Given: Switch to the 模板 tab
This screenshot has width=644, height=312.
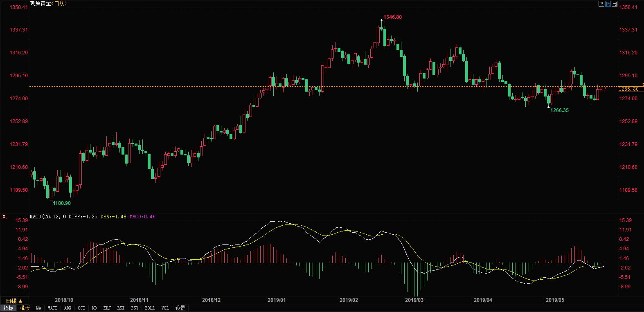Looking at the screenshot, I should point(25,308).
